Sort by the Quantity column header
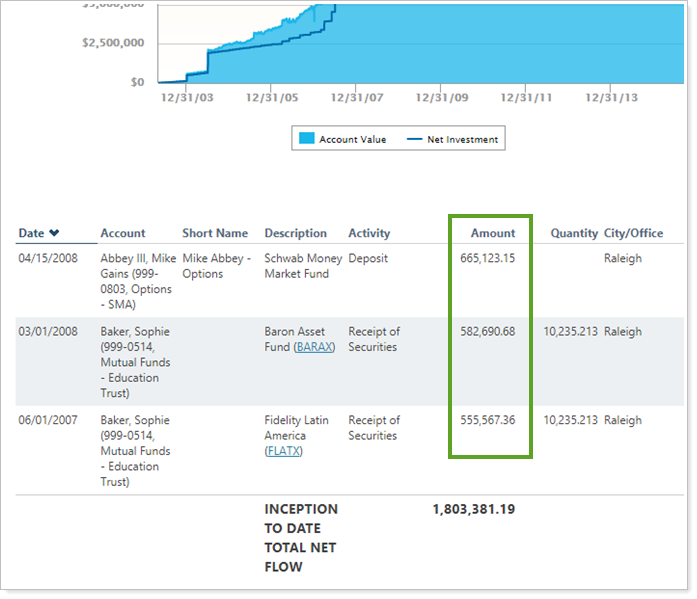Viewport: 697px width, 599px height. coord(574,233)
